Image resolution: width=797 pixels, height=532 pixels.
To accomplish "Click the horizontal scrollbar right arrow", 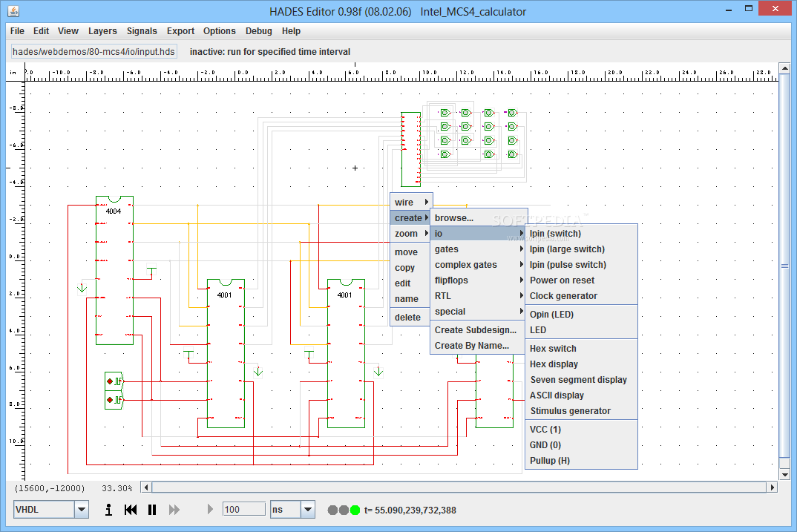I will (773, 487).
